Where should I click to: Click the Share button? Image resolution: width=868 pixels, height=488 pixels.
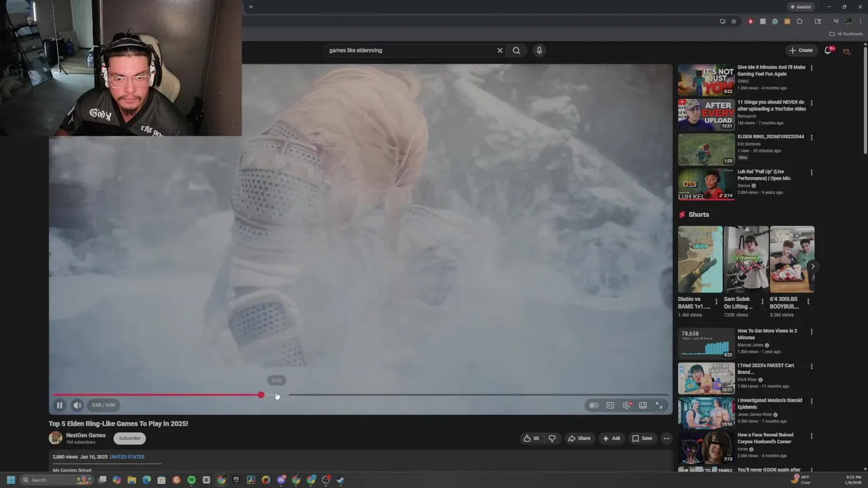[x=579, y=439]
